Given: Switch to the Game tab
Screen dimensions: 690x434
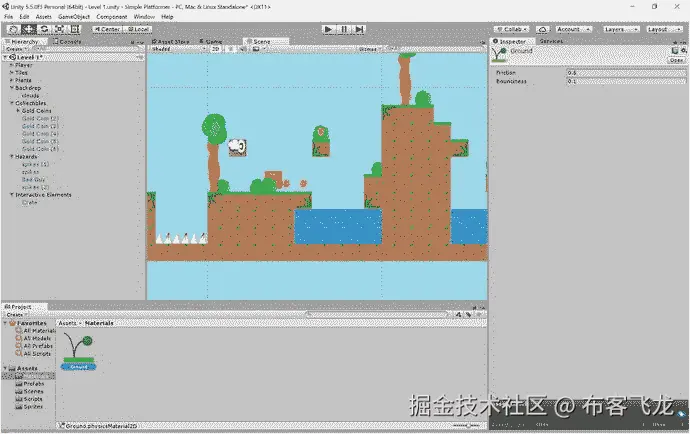Looking at the screenshot, I should (211, 41).
